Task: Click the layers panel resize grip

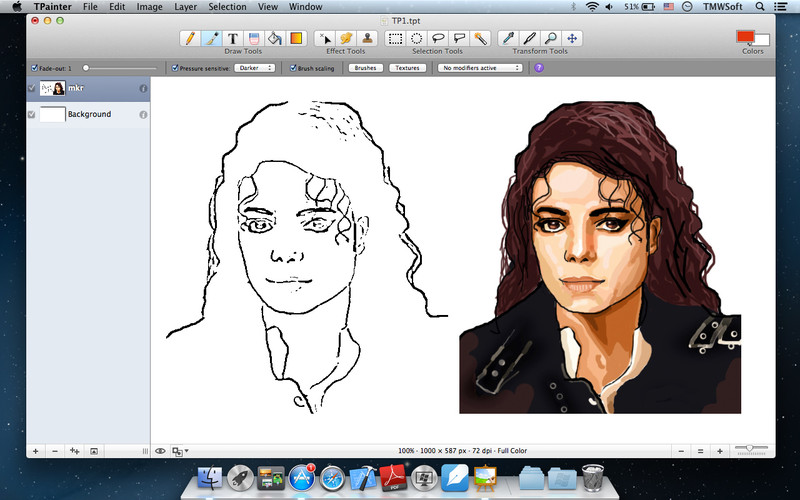Action: (145, 451)
